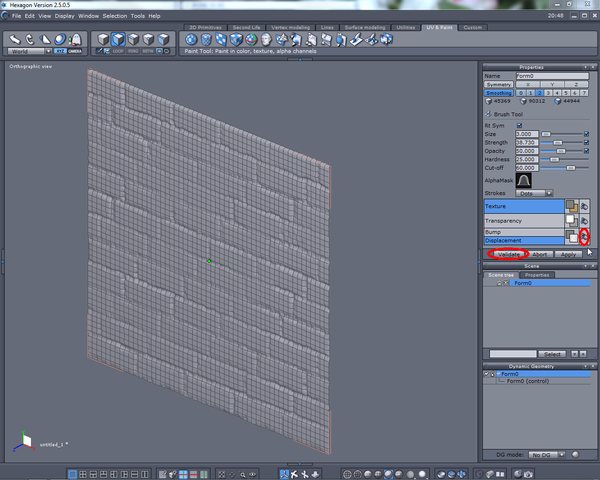Open the Tools menu

pyautogui.click(x=137, y=16)
